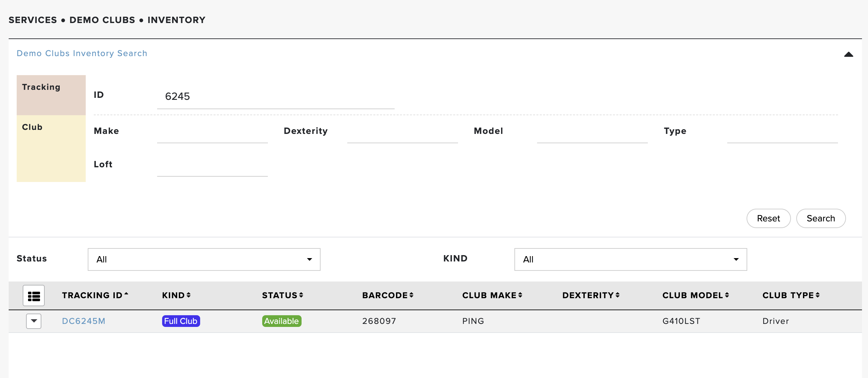Sort by Status column header
The width and height of the screenshot is (868, 378).
tap(282, 296)
